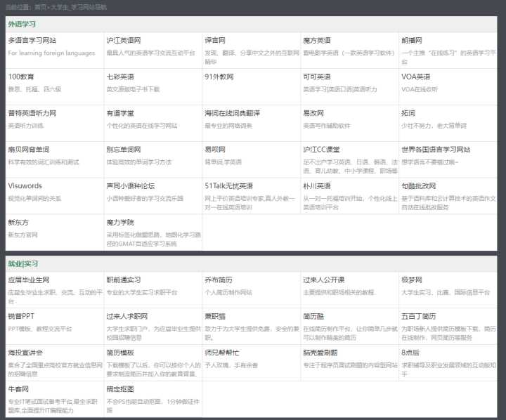Click the 8点后 link

click(410, 353)
